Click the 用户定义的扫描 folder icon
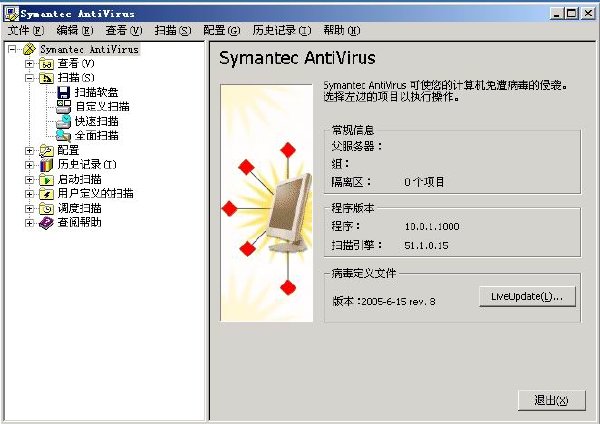Screen dimensions: 600x424 point(46,194)
